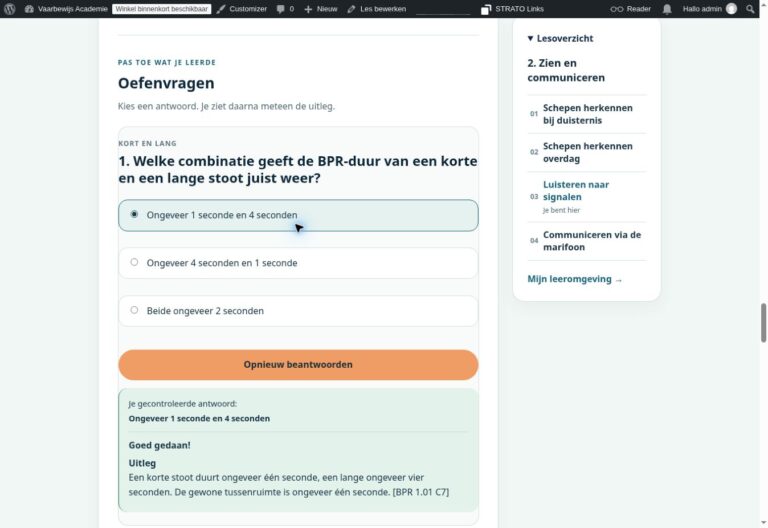Open lesson Luisteren naar signalen

pos(576,191)
